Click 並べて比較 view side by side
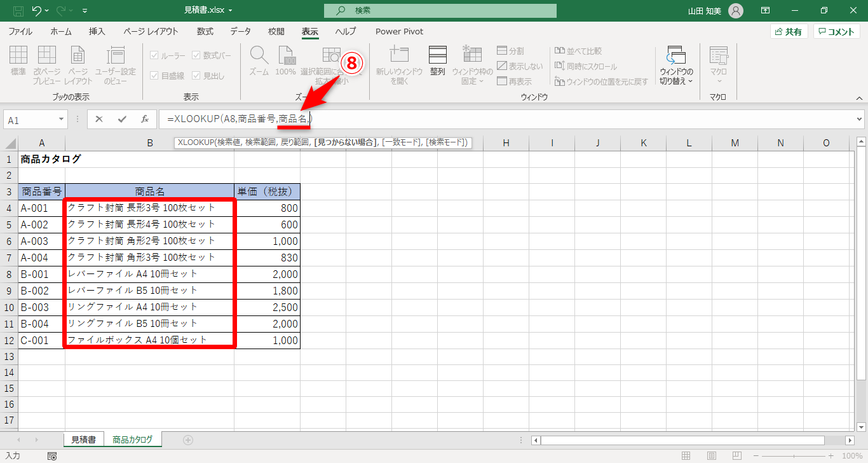Viewport: 868px width, 463px height. (x=578, y=51)
